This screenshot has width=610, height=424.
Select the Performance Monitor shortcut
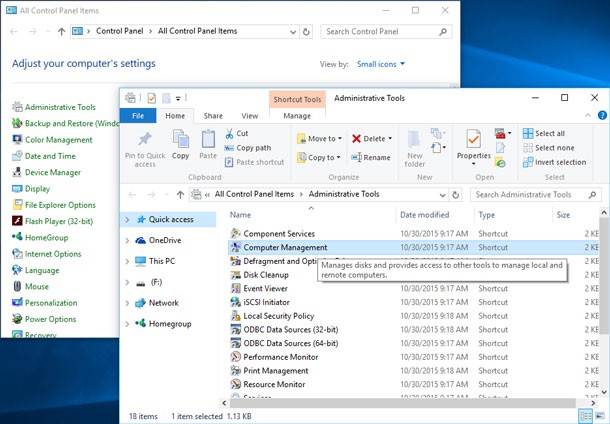pos(280,357)
